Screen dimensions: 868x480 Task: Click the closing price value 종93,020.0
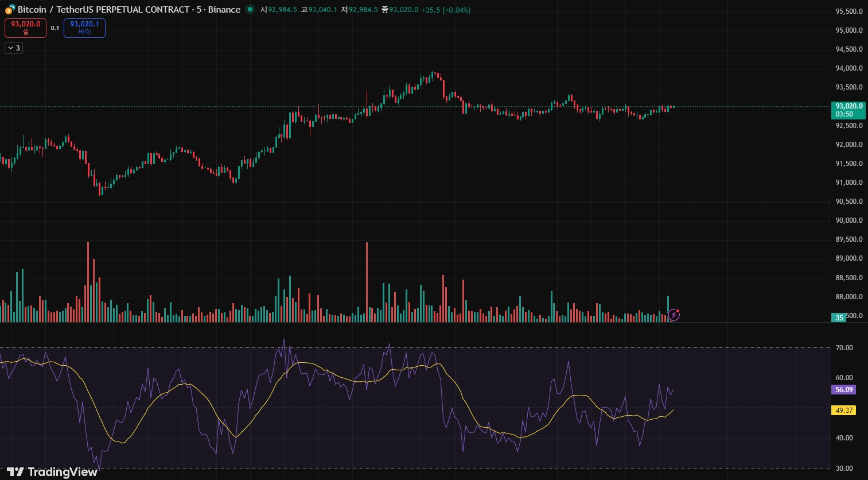[x=400, y=10]
